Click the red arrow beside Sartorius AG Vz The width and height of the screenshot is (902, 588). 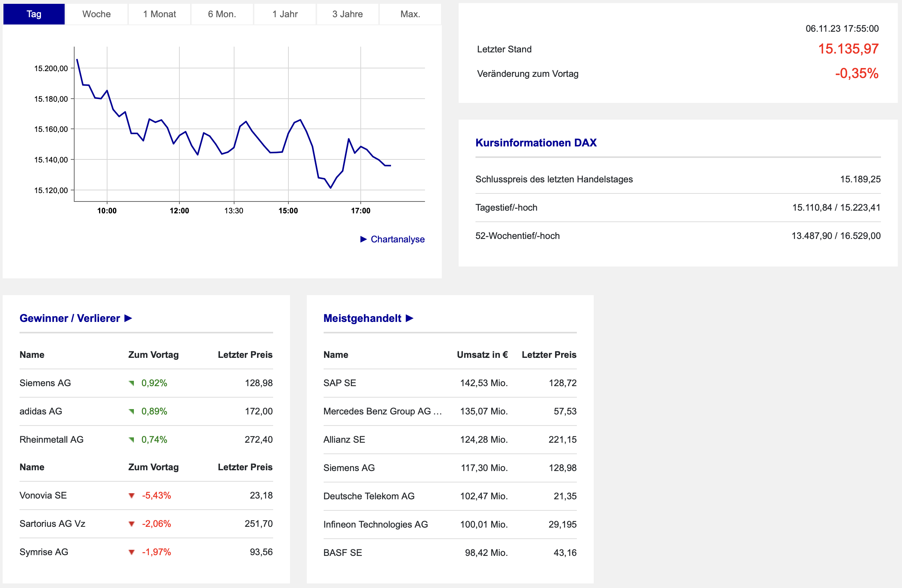click(132, 524)
